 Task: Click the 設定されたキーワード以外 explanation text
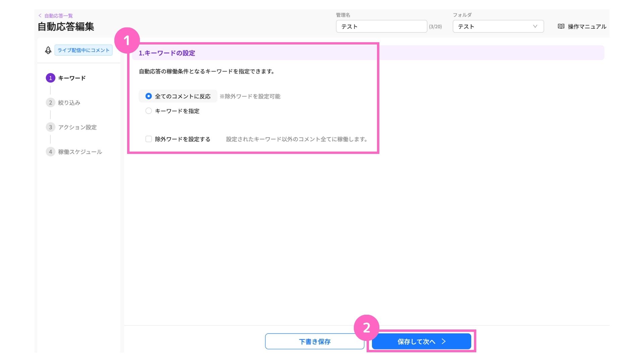tap(297, 139)
